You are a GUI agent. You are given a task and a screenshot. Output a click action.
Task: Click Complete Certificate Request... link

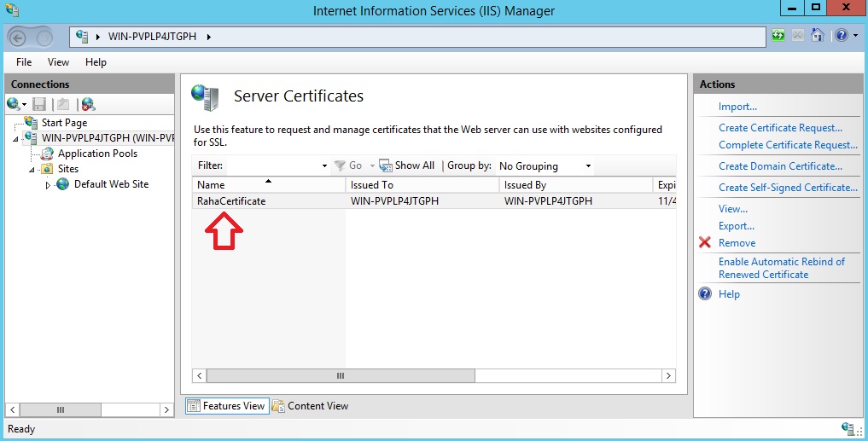click(788, 145)
